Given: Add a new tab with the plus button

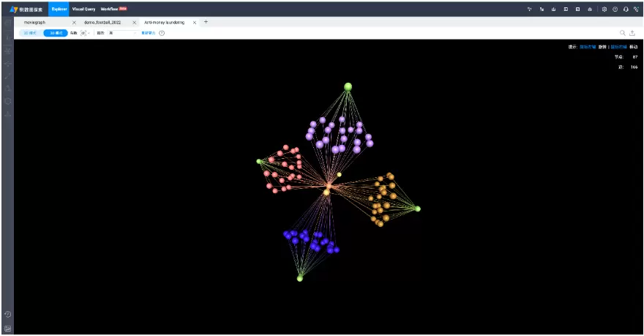Looking at the screenshot, I should [x=206, y=22].
